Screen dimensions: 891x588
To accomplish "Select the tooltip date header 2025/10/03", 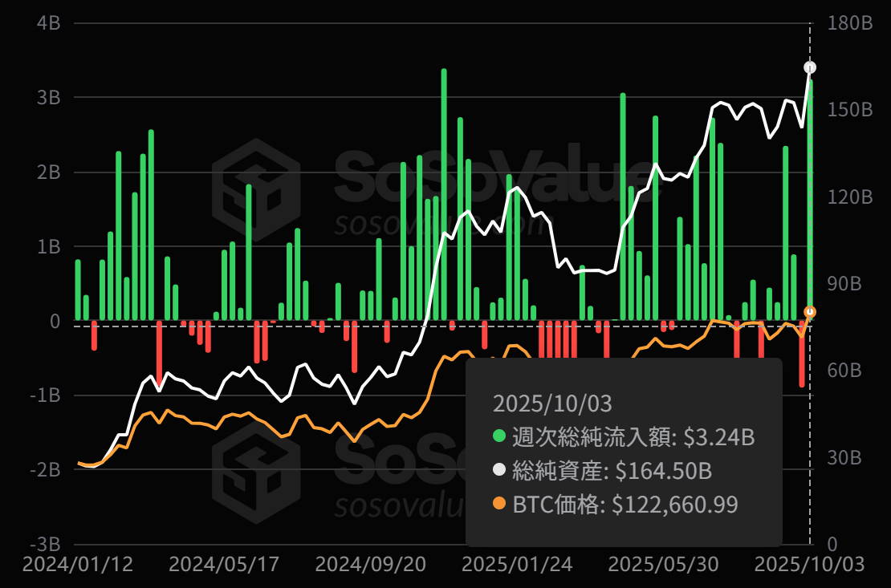I will coord(543,402).
